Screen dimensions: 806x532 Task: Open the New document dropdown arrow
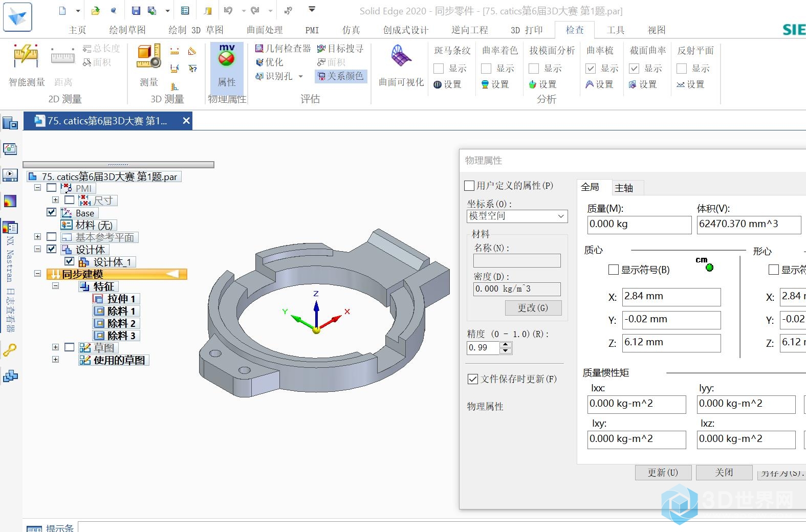pos(78,10)
